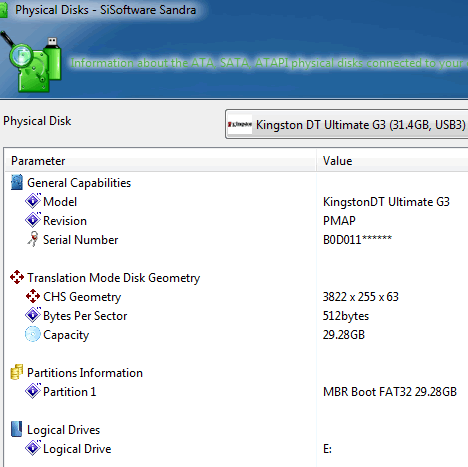Screen dimensions: 468x467
Task: Select the General Capabilities row
Action: (237, 183)
